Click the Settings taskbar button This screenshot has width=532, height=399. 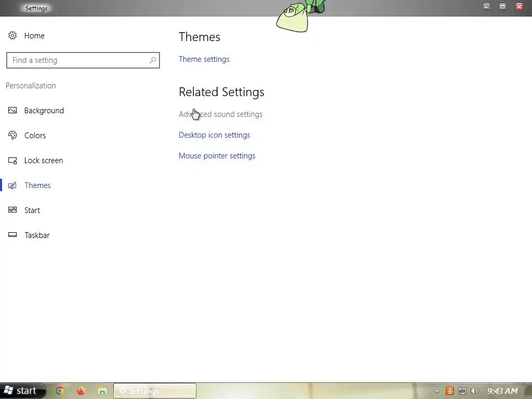pyautogui.click(x=155, y=391)
